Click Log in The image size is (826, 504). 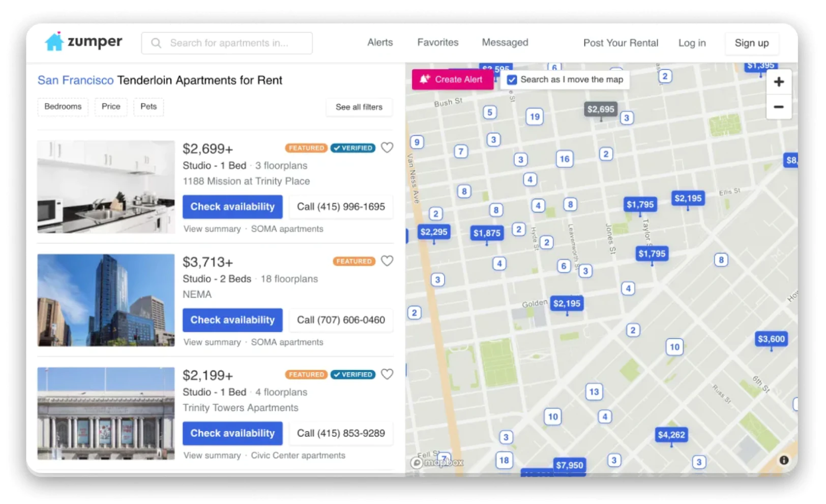pyautogui.click(x=692, y=43)
